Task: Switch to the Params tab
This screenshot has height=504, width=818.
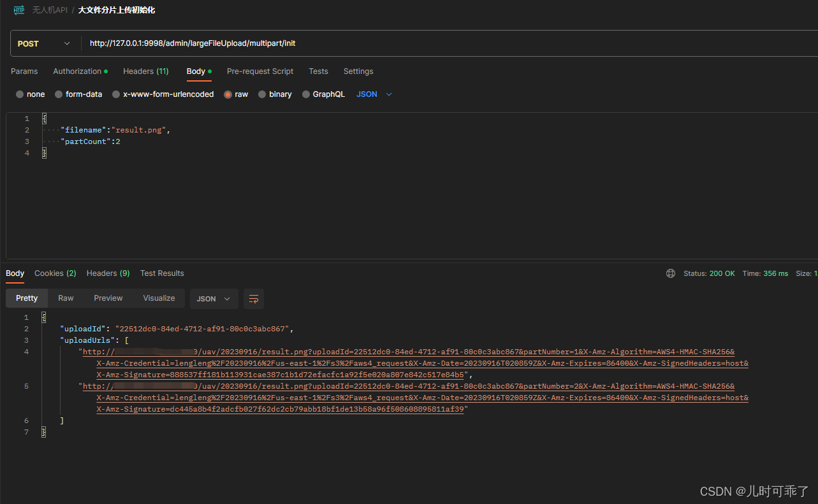Action: click(24, 71)
